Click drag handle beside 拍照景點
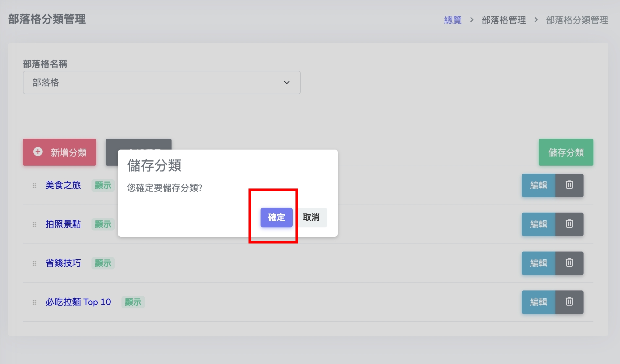Screen dimensions: 620x364 tap(34, 224)
